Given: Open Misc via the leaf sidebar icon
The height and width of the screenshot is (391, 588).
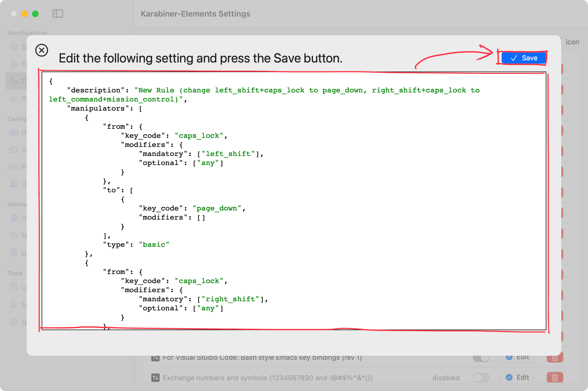Looking at the screenshot, I should point(14,235).
